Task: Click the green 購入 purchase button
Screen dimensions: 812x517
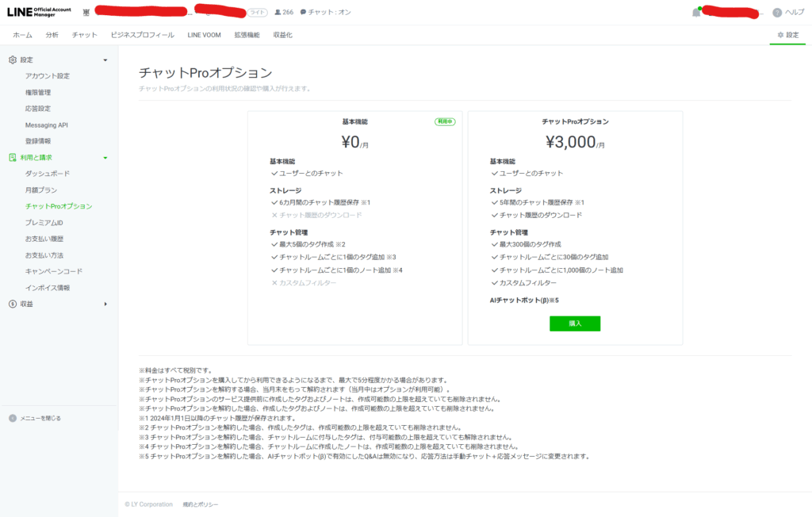Action: point(574,324)
